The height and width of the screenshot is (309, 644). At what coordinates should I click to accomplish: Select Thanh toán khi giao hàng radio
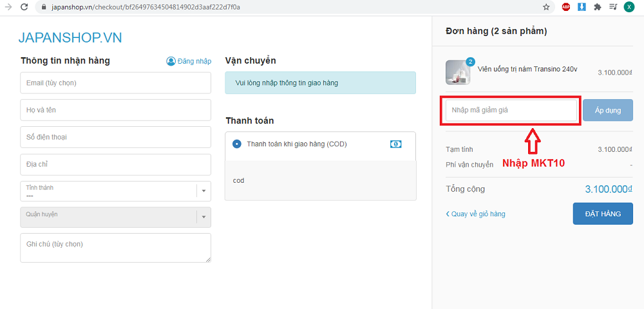point(236,144)
